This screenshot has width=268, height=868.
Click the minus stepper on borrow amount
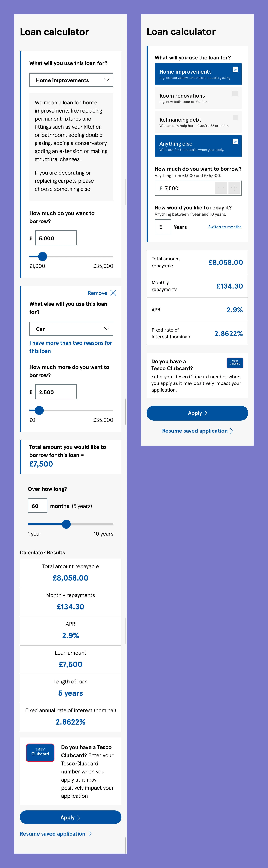(x=221, y=188)
